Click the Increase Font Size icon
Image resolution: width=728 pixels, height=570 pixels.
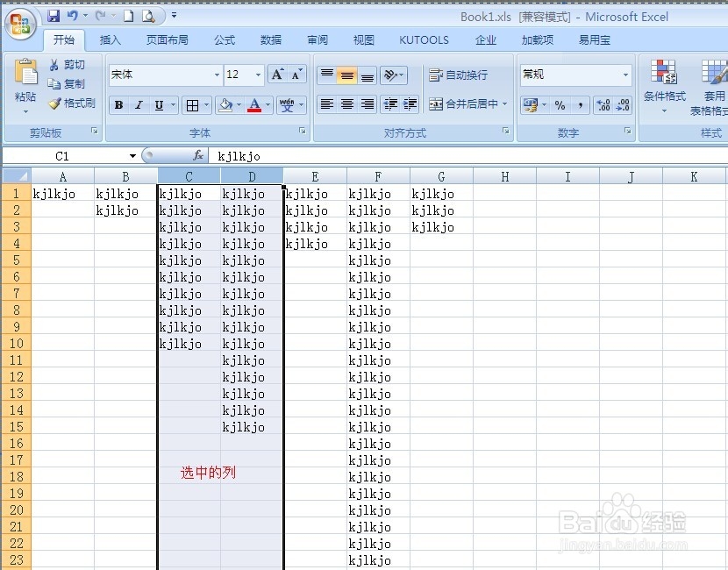(x=275, y=75)
